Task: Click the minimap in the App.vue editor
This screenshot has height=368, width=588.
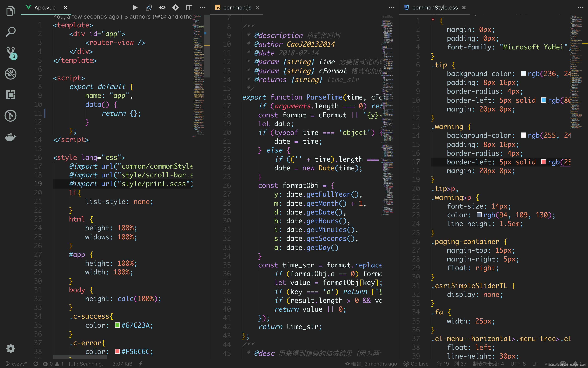Action: point(199,76)
